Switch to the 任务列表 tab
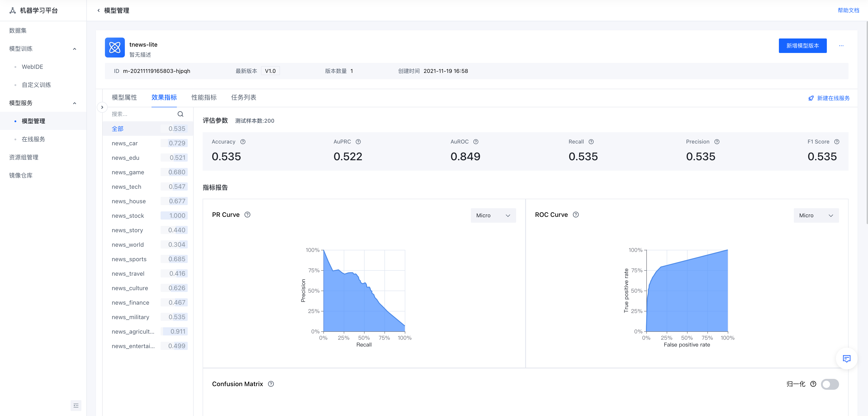This screenshot has width=868, height=416. pyautogui.click(x=244, y=98)
